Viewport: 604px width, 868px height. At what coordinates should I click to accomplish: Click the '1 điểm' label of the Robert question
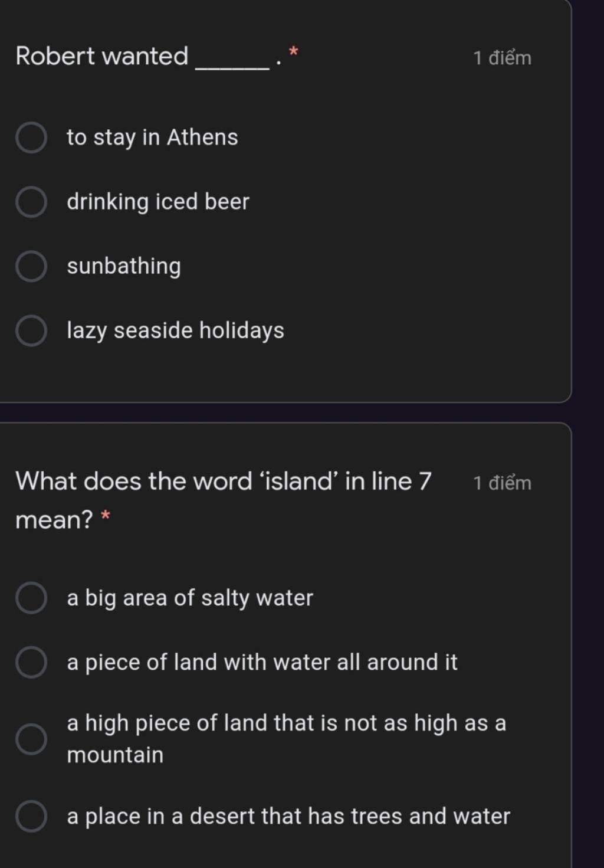coord(502,58)
